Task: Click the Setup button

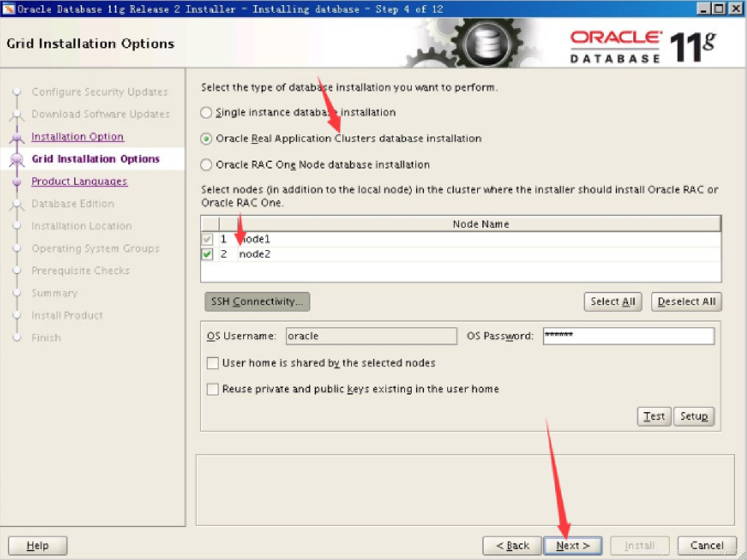Action: 694,416
